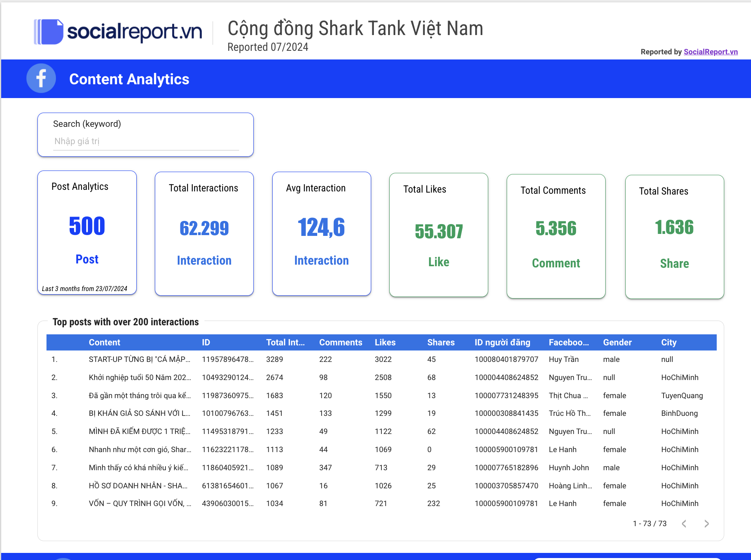Click poster name Trúc Hồ Th...

click(569, 413)
